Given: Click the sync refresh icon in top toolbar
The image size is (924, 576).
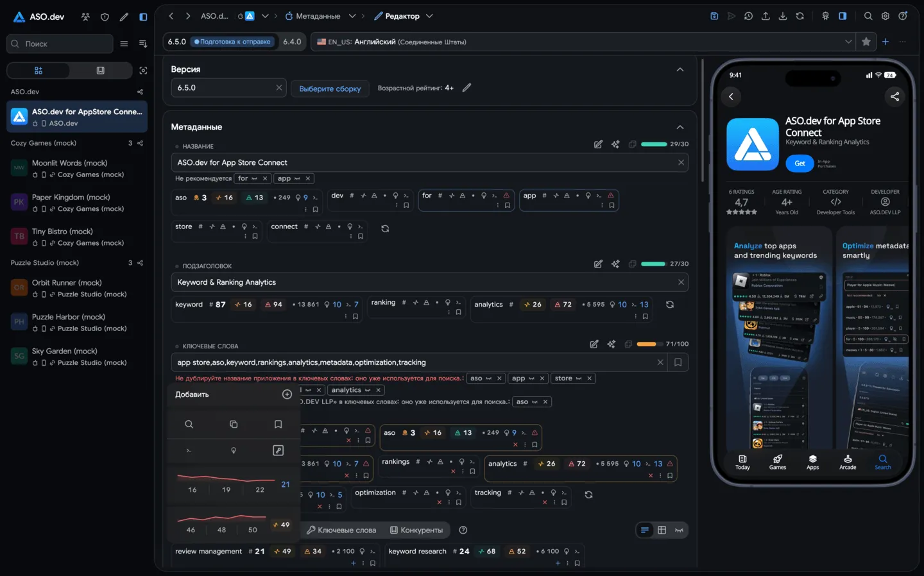Looking at the screenshot, I should [800, 16].
